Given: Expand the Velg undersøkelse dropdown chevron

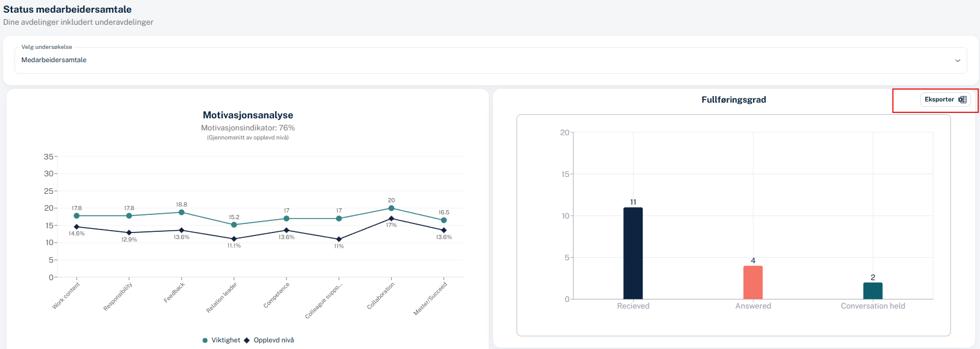Looking at the screenshot, I should 957,60.
